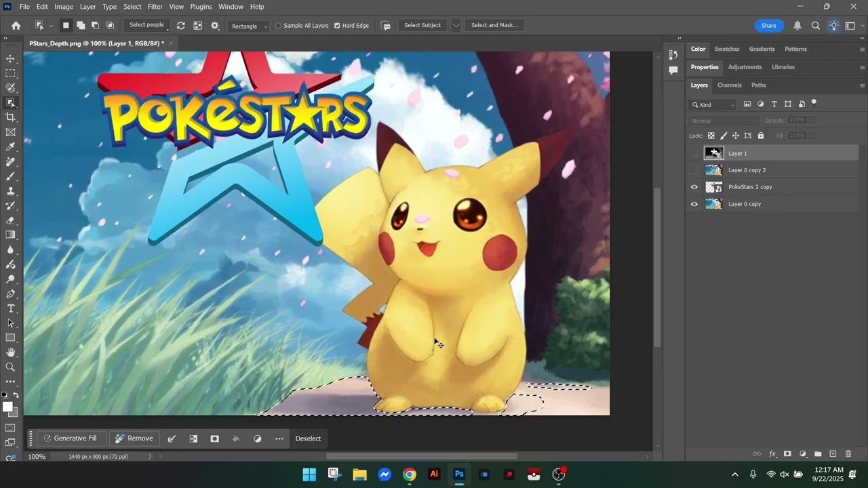Select the Spot Healing Brush tool

[x=10, y=162]
